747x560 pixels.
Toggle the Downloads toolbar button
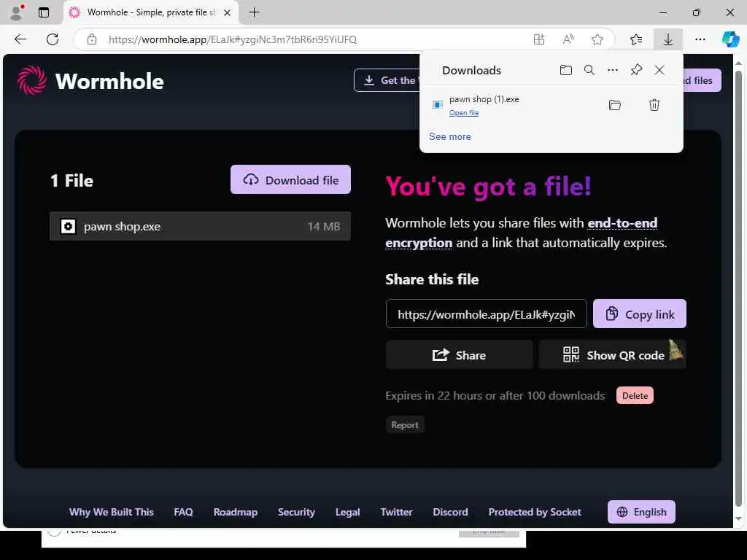click(x=668, y=39)
